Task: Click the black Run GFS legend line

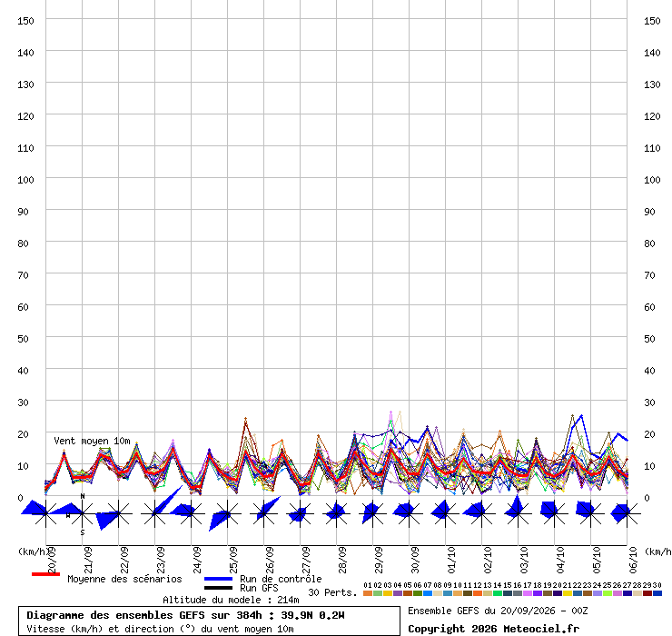Action: tap(219, 588)
